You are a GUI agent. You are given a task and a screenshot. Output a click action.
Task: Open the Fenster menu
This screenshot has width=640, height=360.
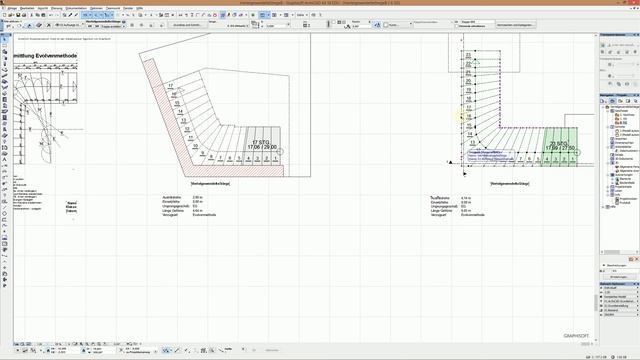[x=128, y=8]
